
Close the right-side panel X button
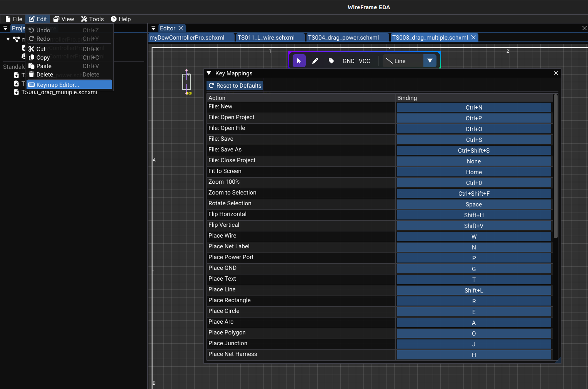pyautogui.click(x=584, y=28)
